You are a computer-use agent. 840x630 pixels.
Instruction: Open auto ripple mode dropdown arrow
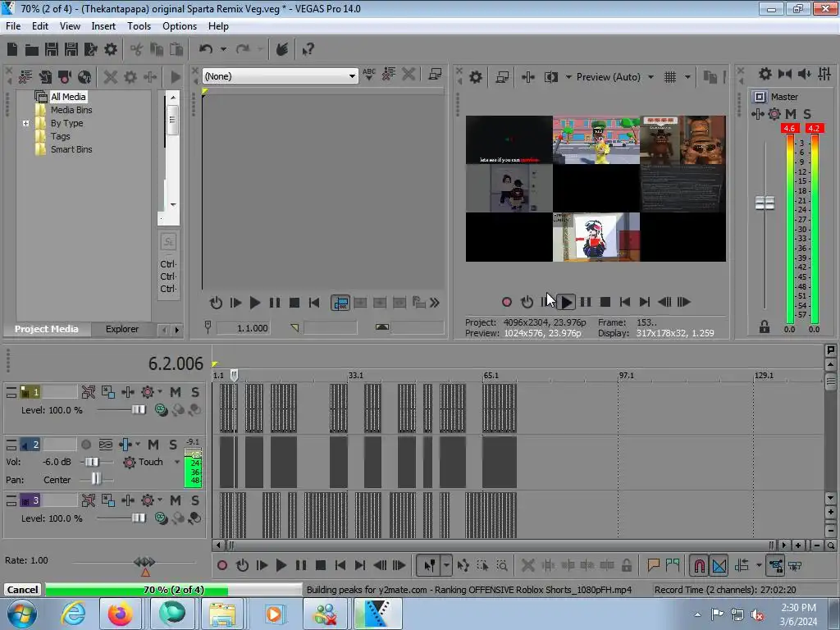point(759,565)
